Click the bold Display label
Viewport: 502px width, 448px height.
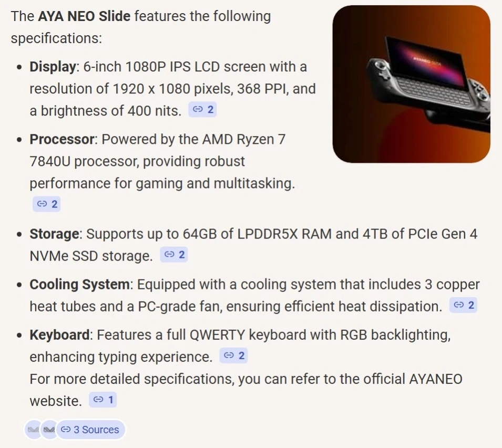(x=53, y=67)
